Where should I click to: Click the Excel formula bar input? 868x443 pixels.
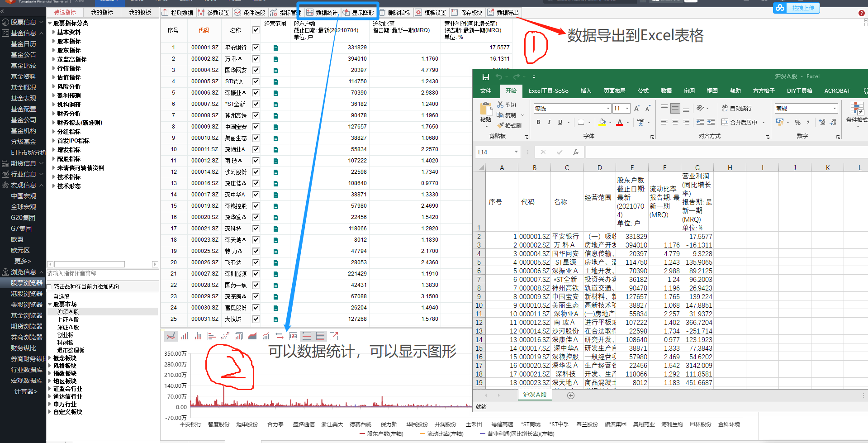pos(726,152)
